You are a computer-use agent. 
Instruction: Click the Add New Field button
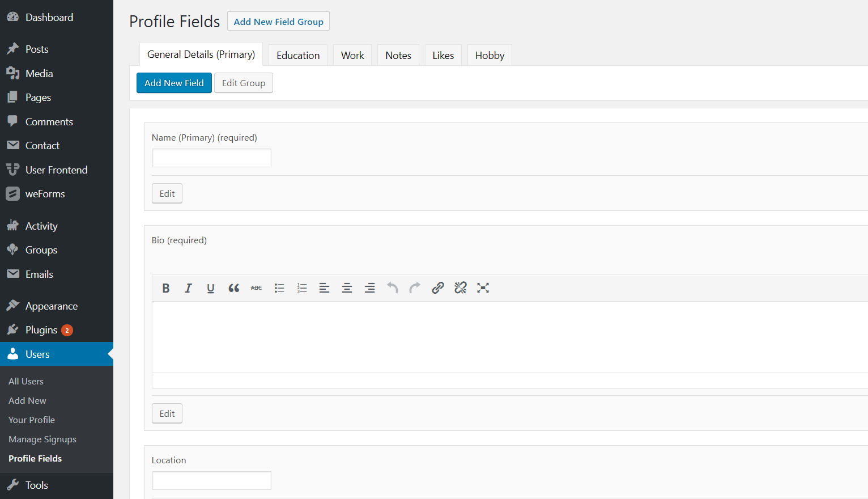[174, 83]
